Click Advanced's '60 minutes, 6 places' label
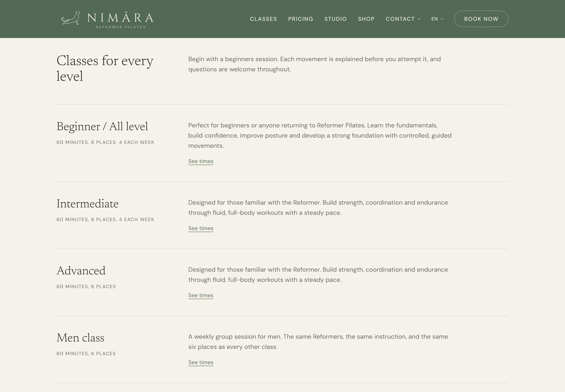The width and height of the screenshot is (565, 392). 86,287
